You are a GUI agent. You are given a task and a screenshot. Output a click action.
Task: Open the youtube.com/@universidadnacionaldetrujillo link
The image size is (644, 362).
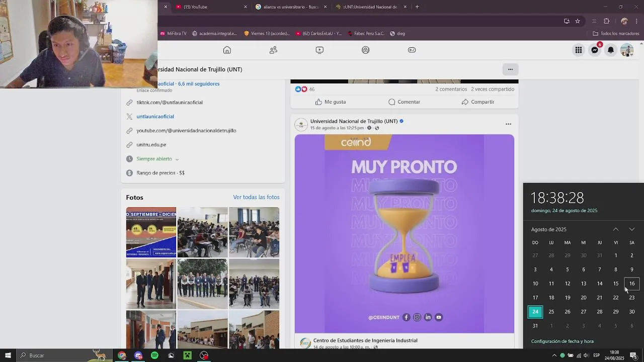tap(186, 130)
